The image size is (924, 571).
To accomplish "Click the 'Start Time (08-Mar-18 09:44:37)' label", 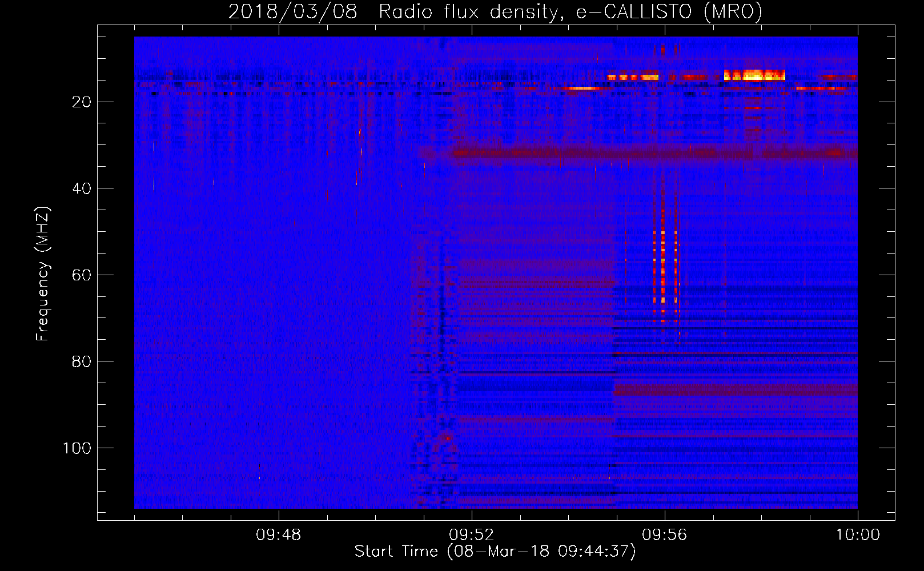I will click(495, 552).
